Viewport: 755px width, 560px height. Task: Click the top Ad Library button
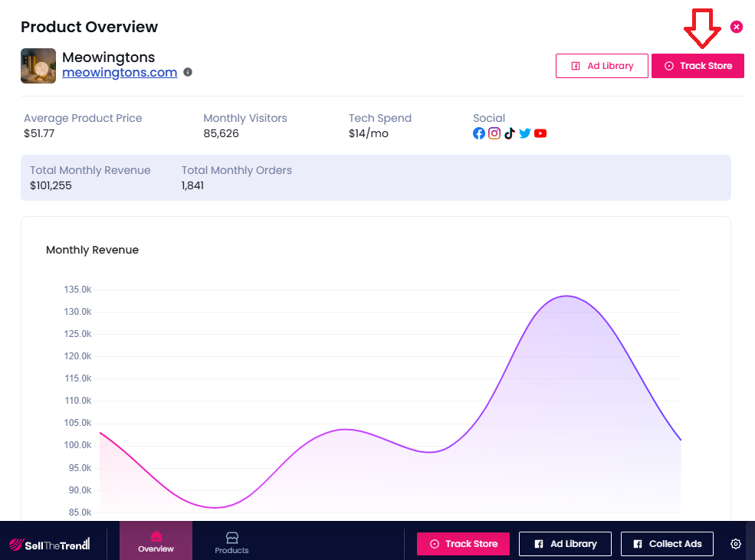pyautogui.click(x=602, y=66)
